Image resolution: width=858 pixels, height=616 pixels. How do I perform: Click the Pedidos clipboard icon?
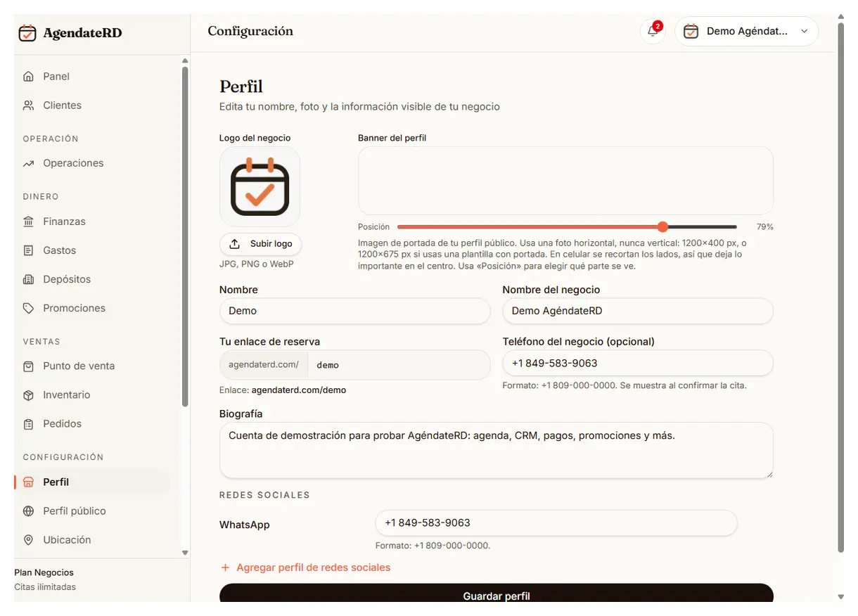[28, 424]
